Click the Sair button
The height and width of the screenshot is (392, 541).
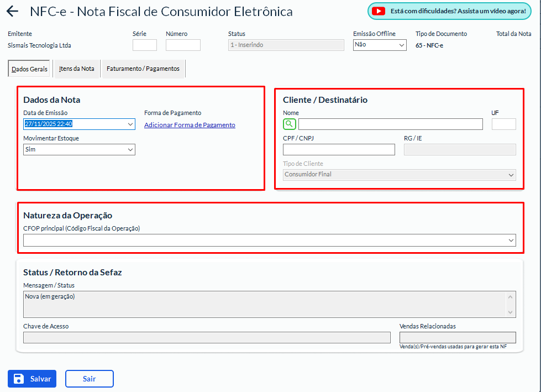[x=89, y=379]
